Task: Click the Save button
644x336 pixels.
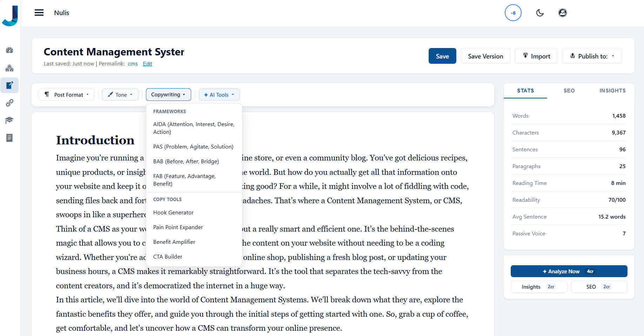Action: (x=442, y=56)
